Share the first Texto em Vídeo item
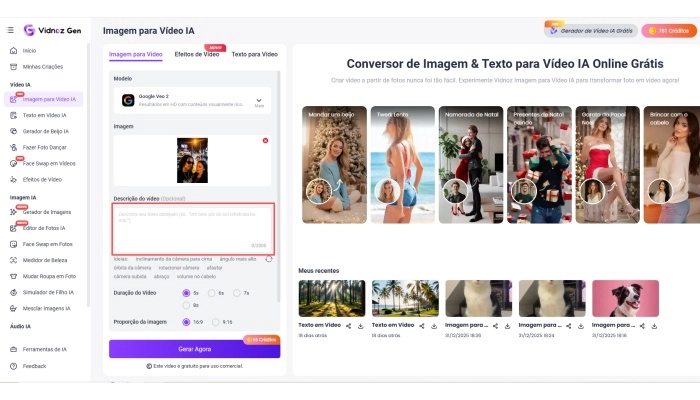This screenshot has height=400, width=700. 348,326
